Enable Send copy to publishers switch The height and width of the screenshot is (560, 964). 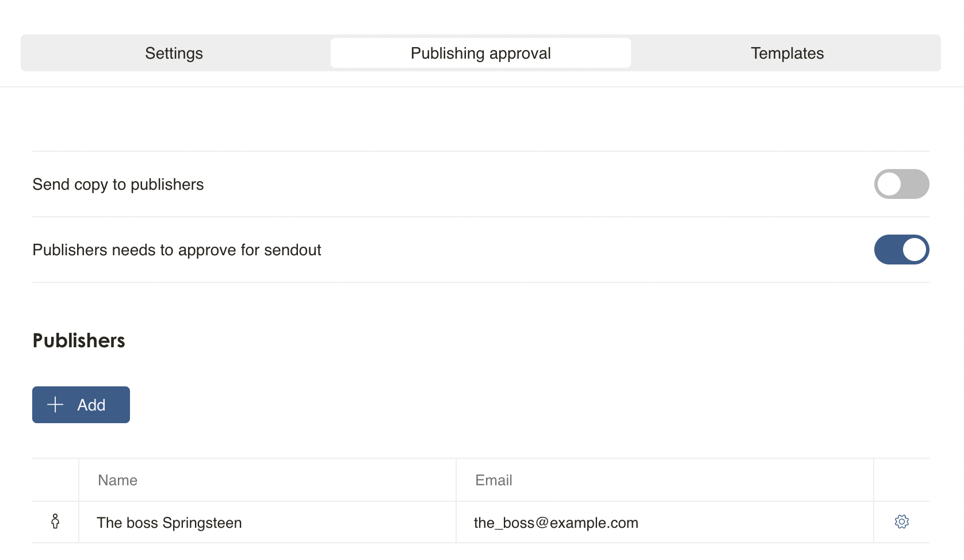pos(901,184)
